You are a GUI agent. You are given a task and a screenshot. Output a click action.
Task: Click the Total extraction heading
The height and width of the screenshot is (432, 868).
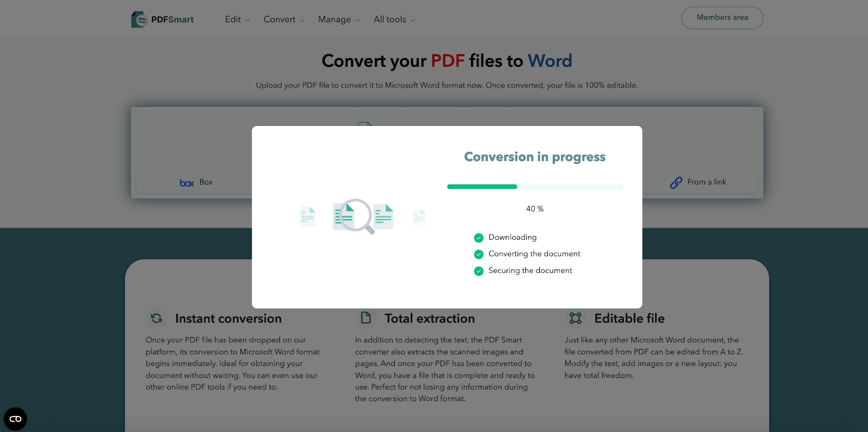point(430,319)
